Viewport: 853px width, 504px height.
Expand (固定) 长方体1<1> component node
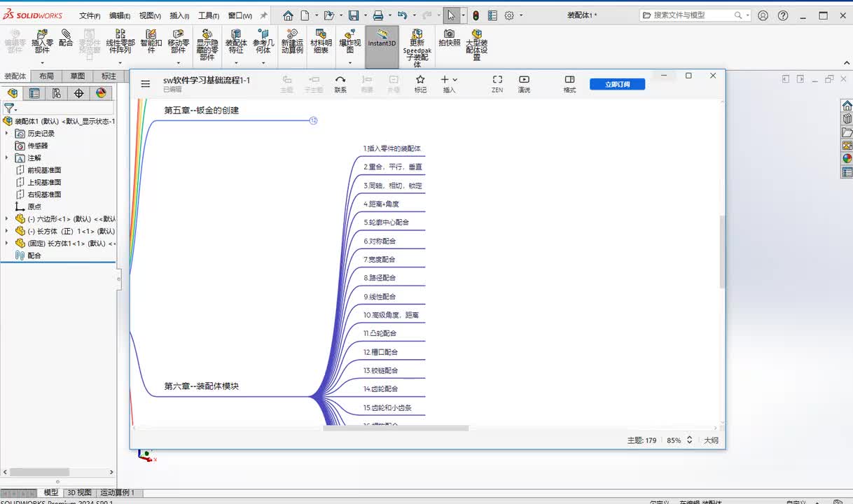pyautogui.click(x=7, y=243)
